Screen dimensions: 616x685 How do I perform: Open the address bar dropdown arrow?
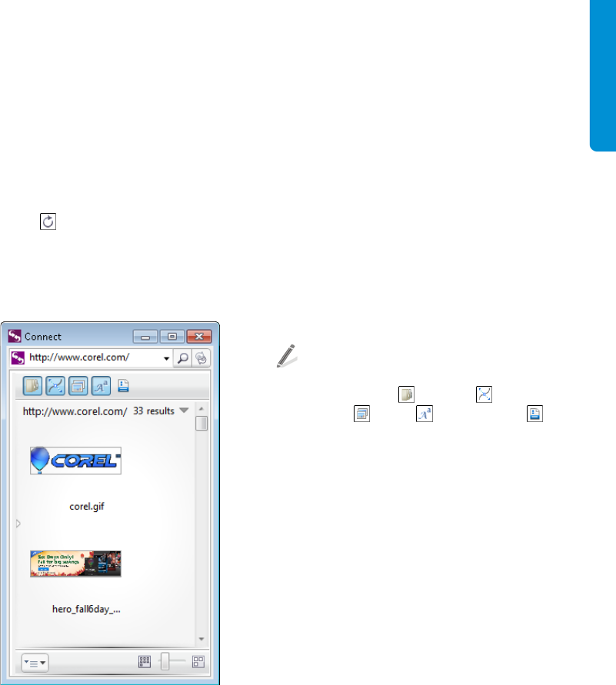(166, 358)
